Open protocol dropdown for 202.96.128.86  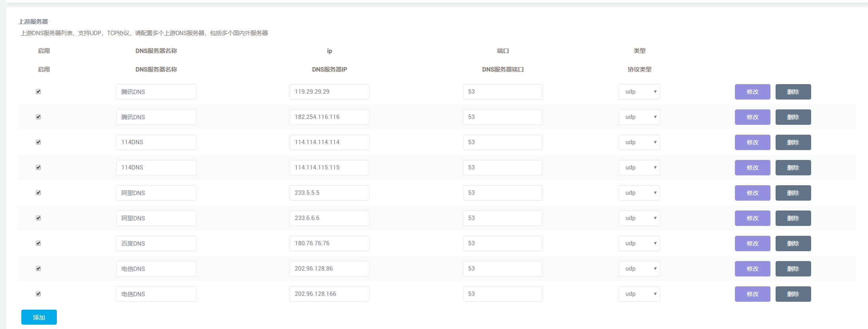pos(639,269)
